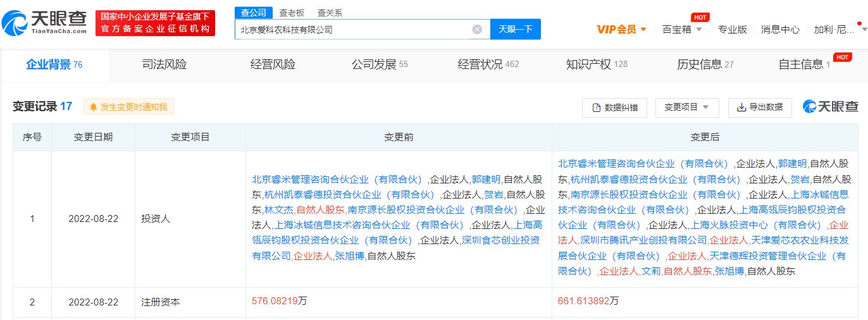Click the data correction document icon
Viewport: 868px width, 320px height.
595,108
